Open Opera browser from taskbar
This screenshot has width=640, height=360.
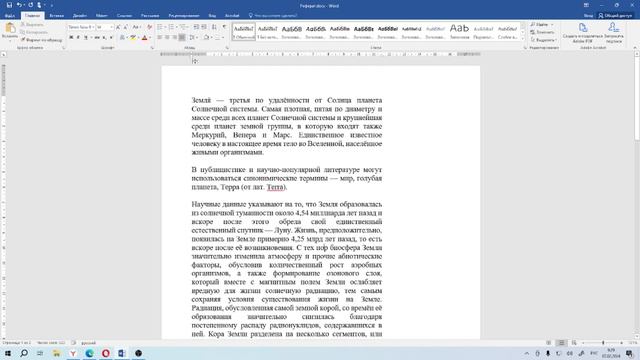106,353
